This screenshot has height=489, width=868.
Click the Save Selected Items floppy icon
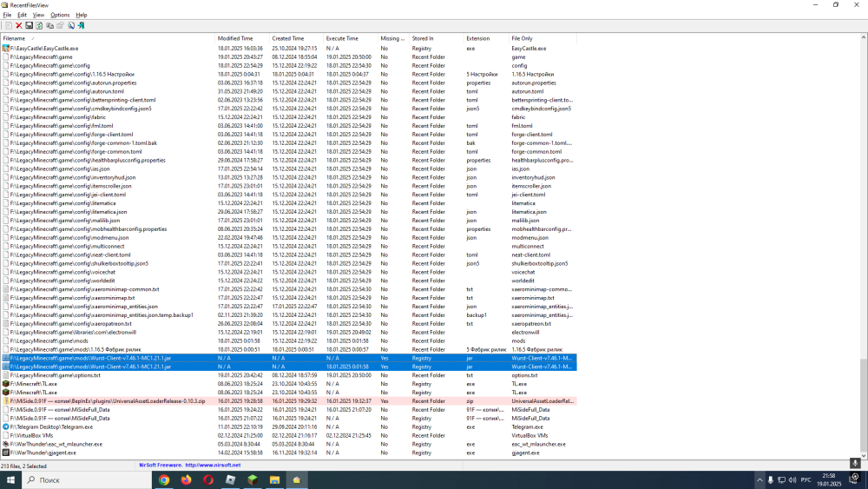click(x=29, y=25)
